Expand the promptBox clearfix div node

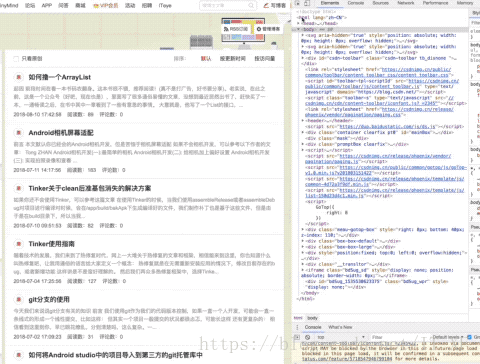(x=303, y=144)
